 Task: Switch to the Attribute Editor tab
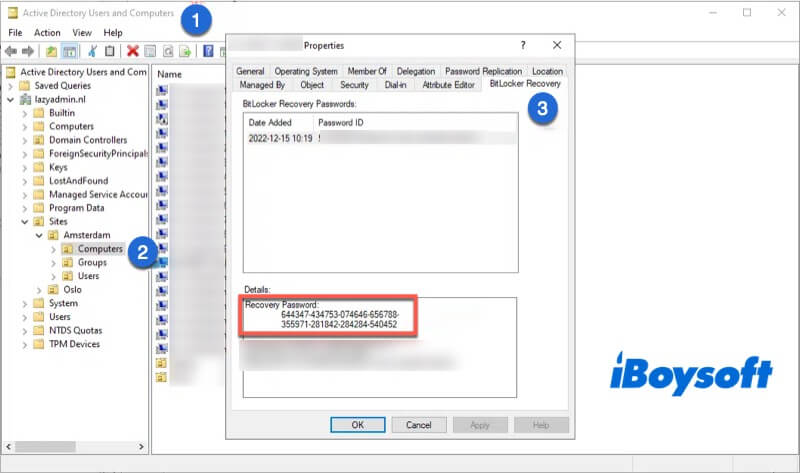pos(448,85)
